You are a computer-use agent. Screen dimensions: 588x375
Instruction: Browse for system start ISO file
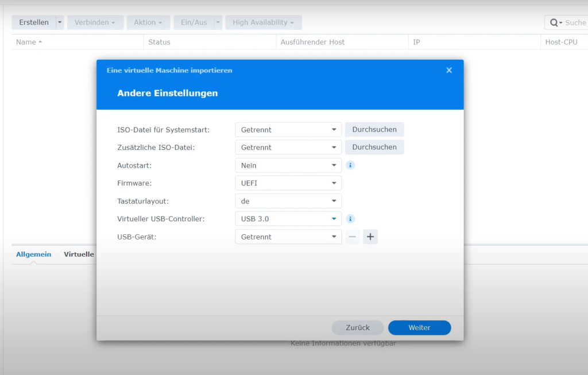374,130
